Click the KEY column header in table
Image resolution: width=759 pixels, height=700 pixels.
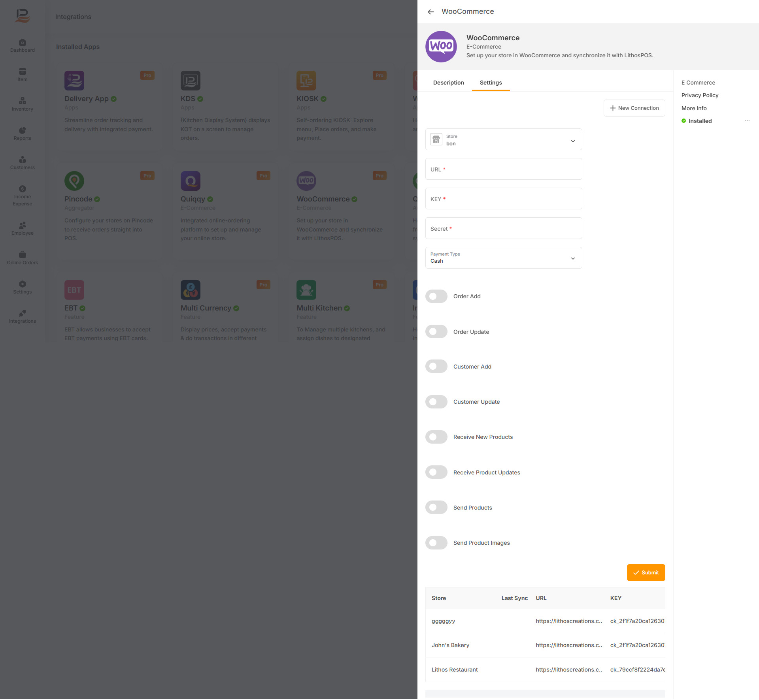(x=616, y=598)
